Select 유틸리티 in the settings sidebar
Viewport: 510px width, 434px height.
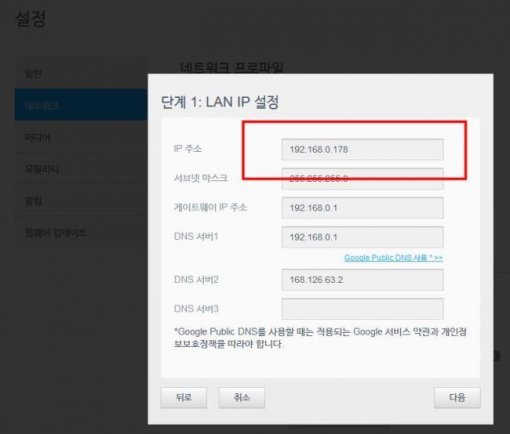(x=81, y=169)
